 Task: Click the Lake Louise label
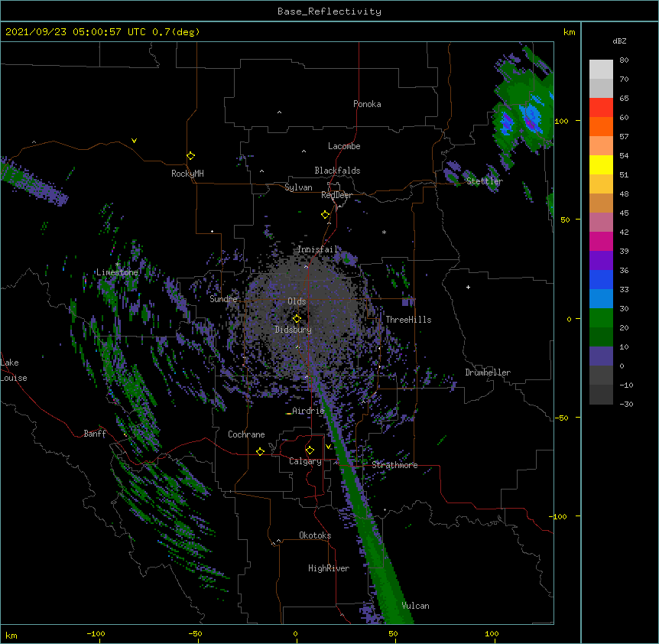(14, 370)
